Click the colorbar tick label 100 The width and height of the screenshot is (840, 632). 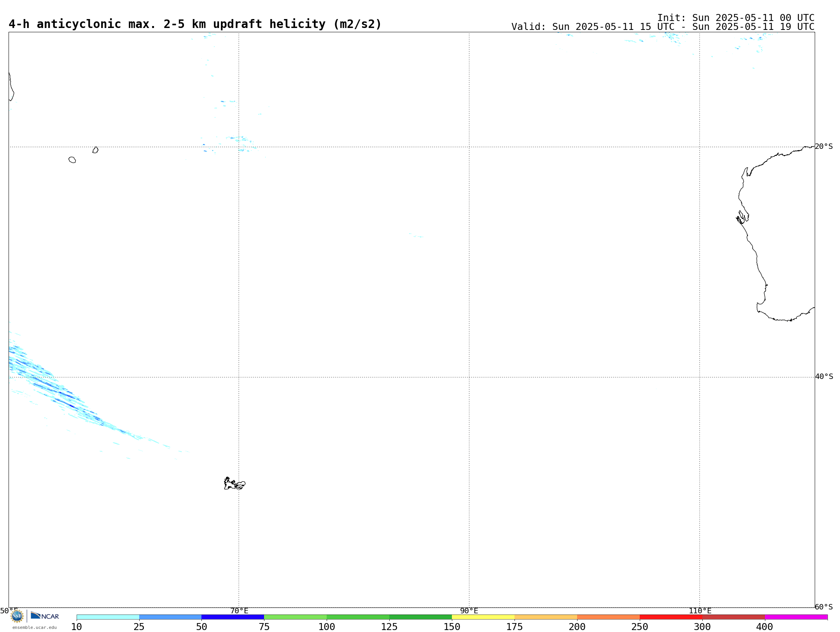(x=327, y=627)
